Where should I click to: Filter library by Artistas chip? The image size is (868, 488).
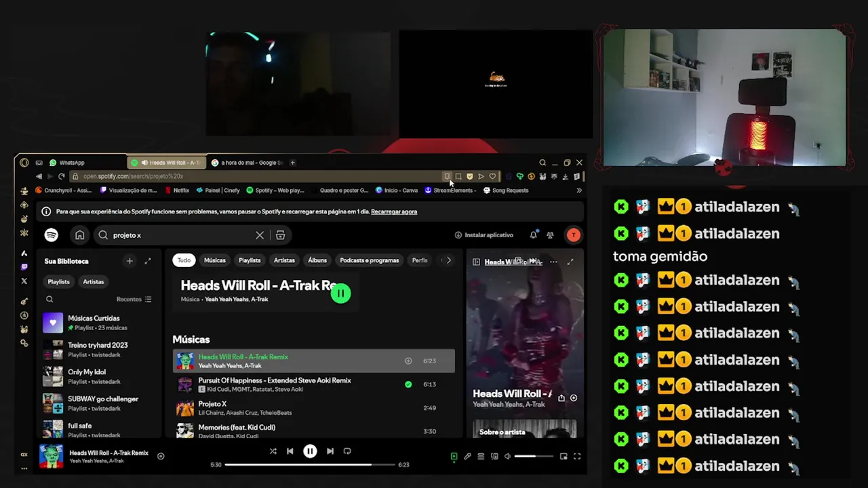94,281
